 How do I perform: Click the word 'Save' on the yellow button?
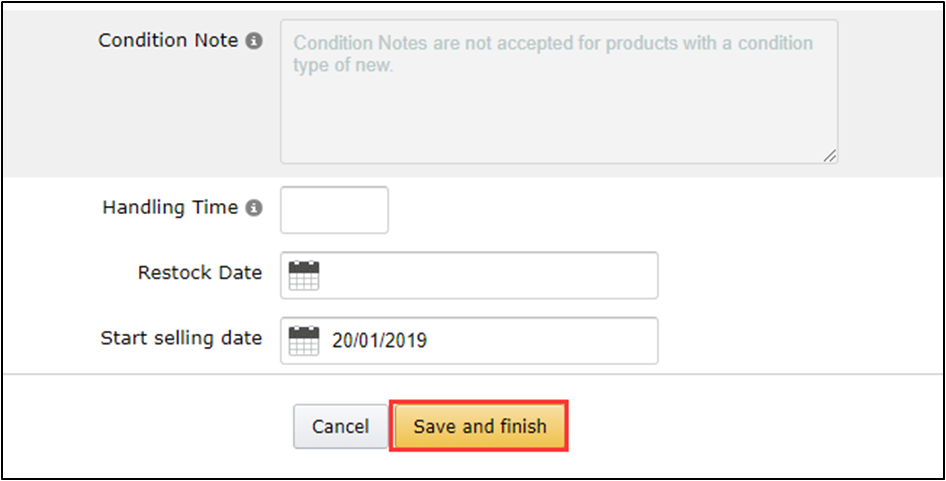435,426
